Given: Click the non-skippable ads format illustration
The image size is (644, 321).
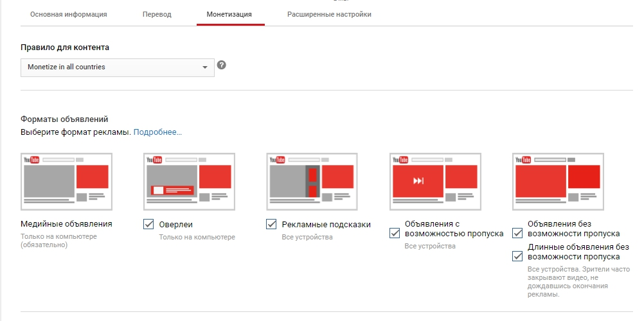Looking at the screenshot, I should click(558, 182).
